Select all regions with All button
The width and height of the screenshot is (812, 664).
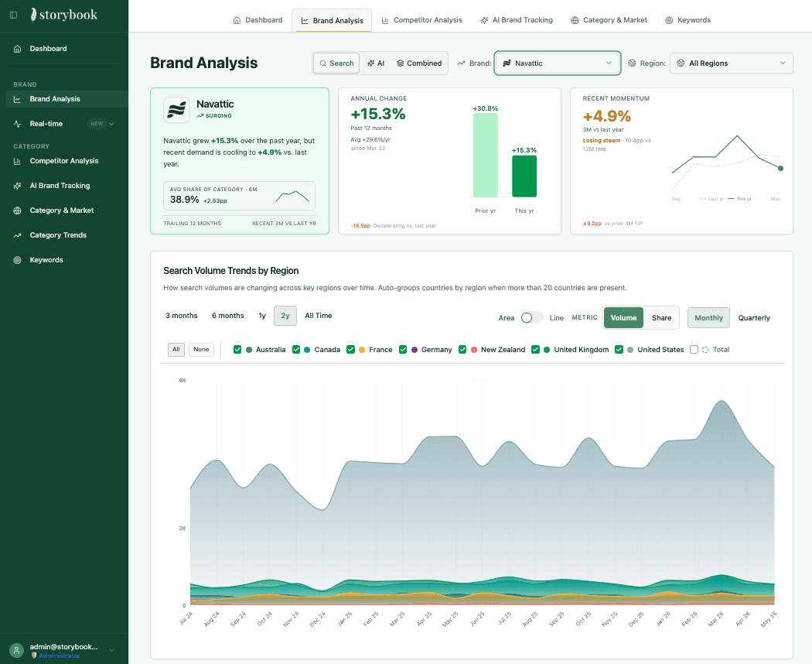176,349
